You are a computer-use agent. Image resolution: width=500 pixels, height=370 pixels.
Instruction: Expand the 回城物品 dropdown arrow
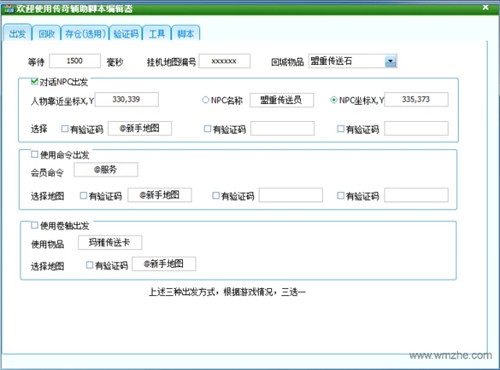pyautogui.click(x=390, y=61)
